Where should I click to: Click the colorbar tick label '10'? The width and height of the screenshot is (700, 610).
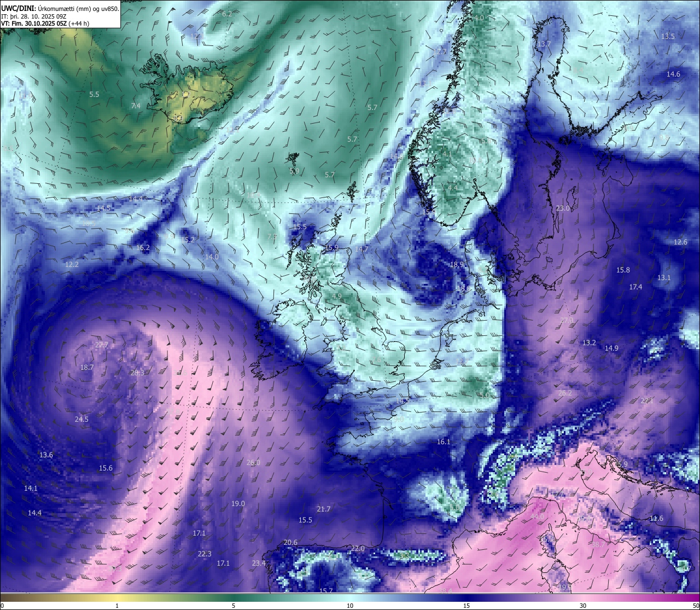(x=350, y=606)
